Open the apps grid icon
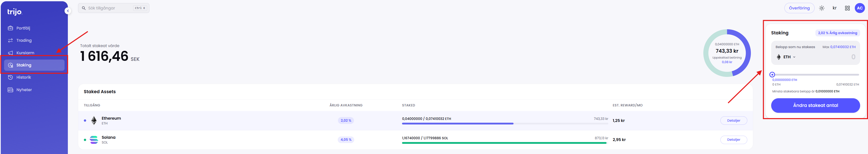Image resolution: width=868 pixels, height=154 pixels. (847, 8)
